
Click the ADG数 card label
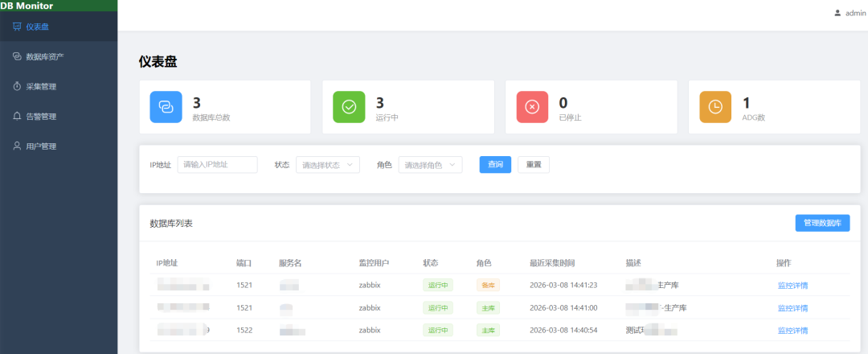click(753, 117)
